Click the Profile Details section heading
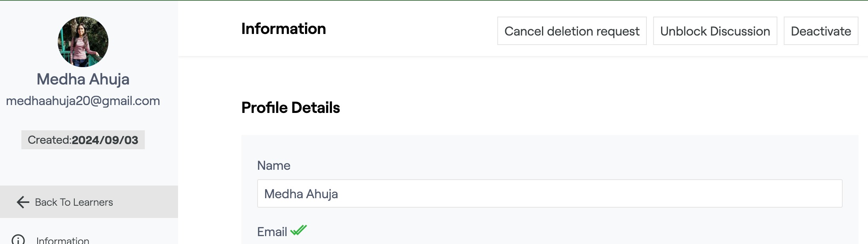The image size is (868, 244). pyautogui.click(x=291, y=108)
